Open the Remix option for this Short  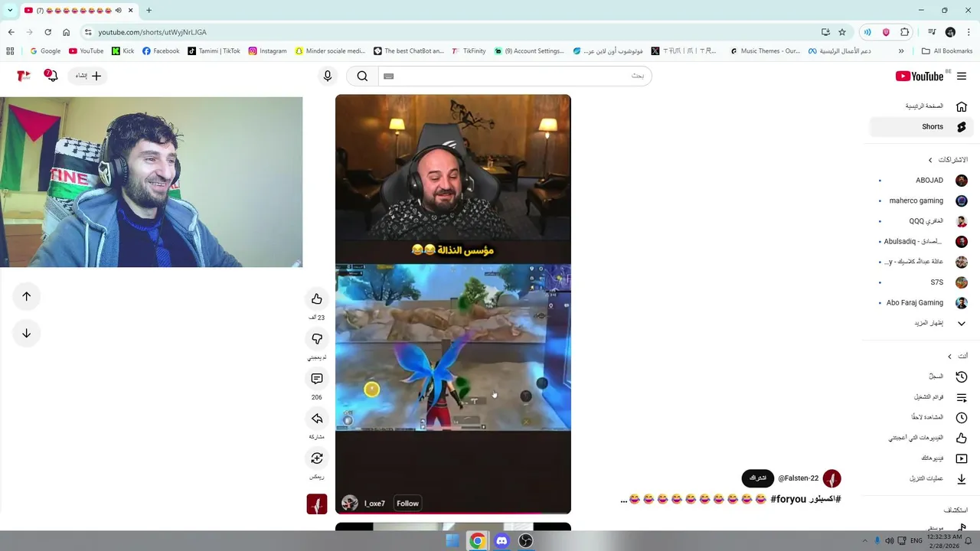317,458
